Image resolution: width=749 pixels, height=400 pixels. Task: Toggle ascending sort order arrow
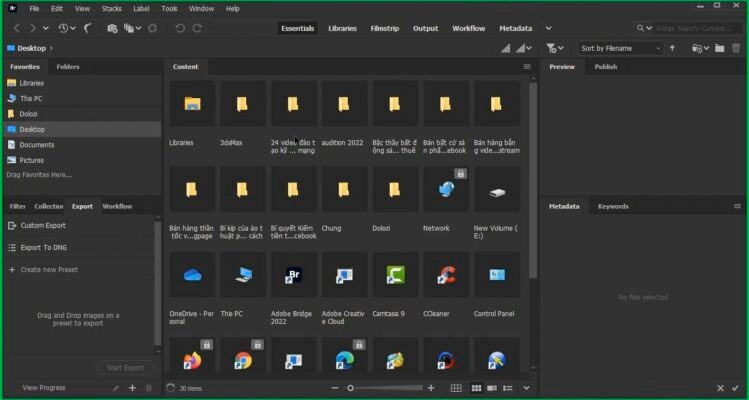tap(672, 48)
